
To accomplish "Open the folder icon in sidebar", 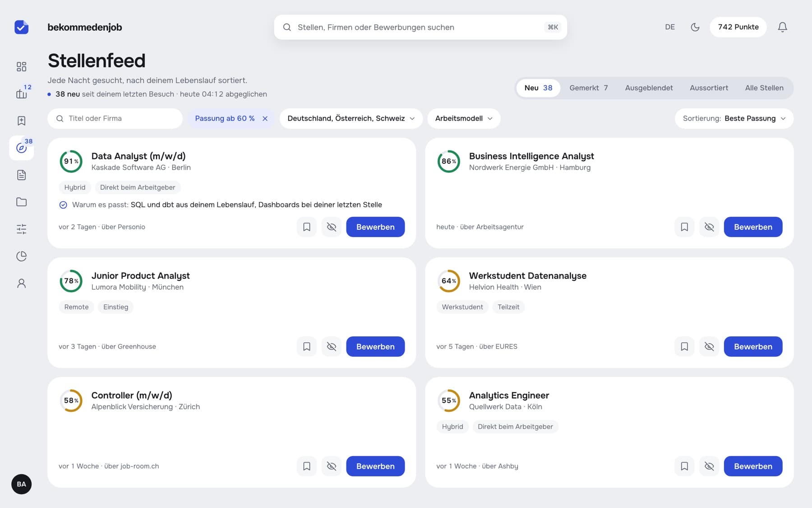I will tap(21, 202).
